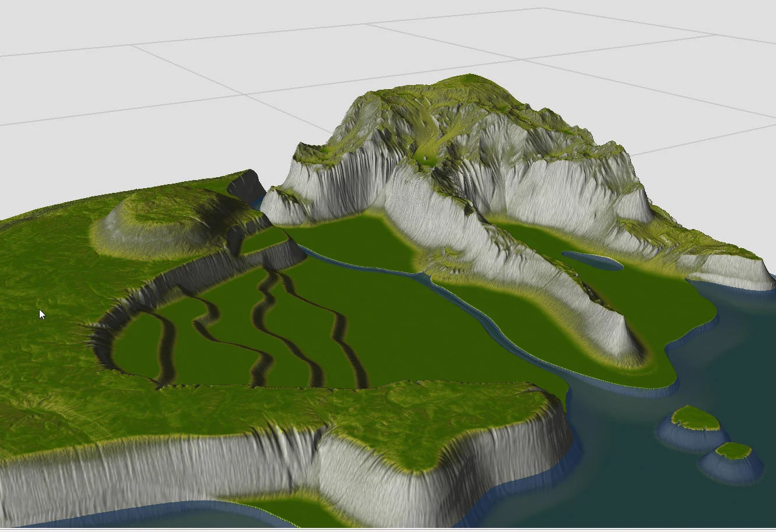Click the dark rock outcrop beside the crater hill
The height and width of the screenshot is (532, 776).
coord(247,187)
